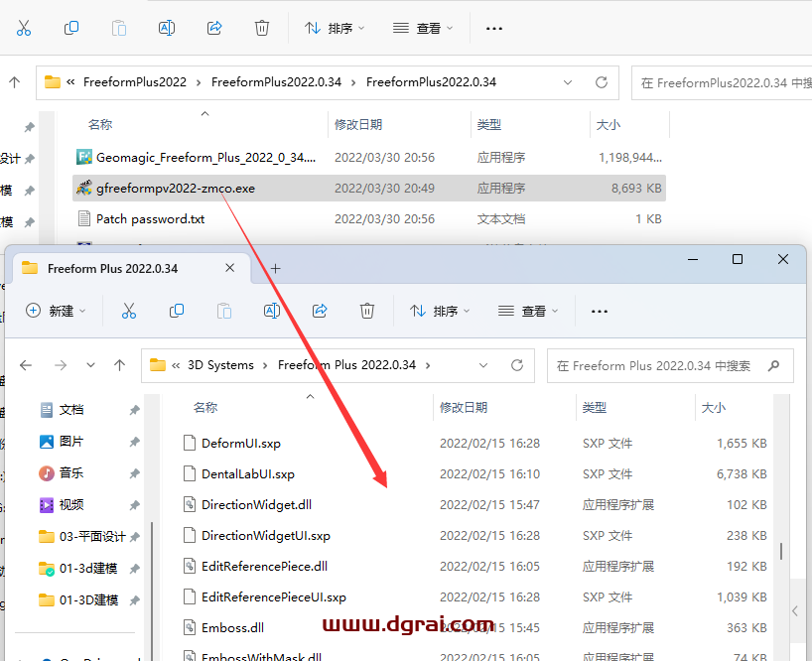Viewport: 812px width, 661px height.
Task: Click Copy icon in back window toolbar
Action: coord(71,28)
